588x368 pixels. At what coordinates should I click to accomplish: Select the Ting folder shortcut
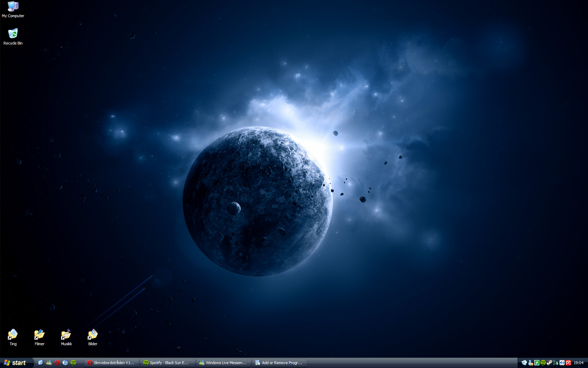click(13, 338)
